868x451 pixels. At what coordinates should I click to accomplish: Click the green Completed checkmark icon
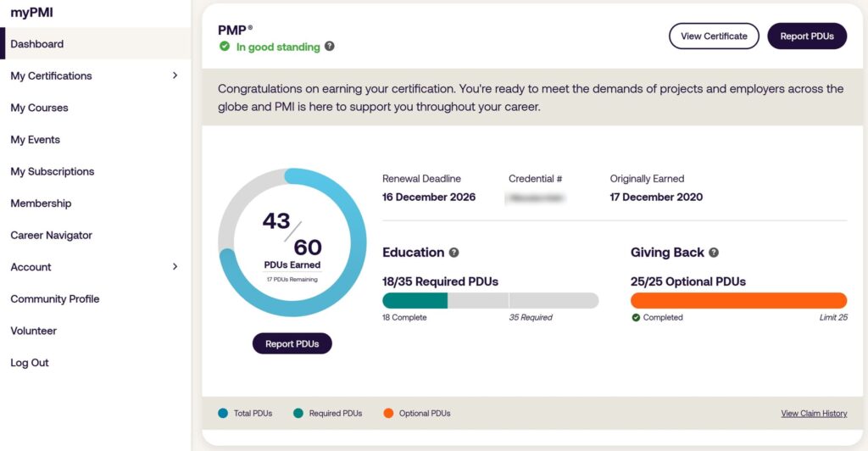coord(636,318)
